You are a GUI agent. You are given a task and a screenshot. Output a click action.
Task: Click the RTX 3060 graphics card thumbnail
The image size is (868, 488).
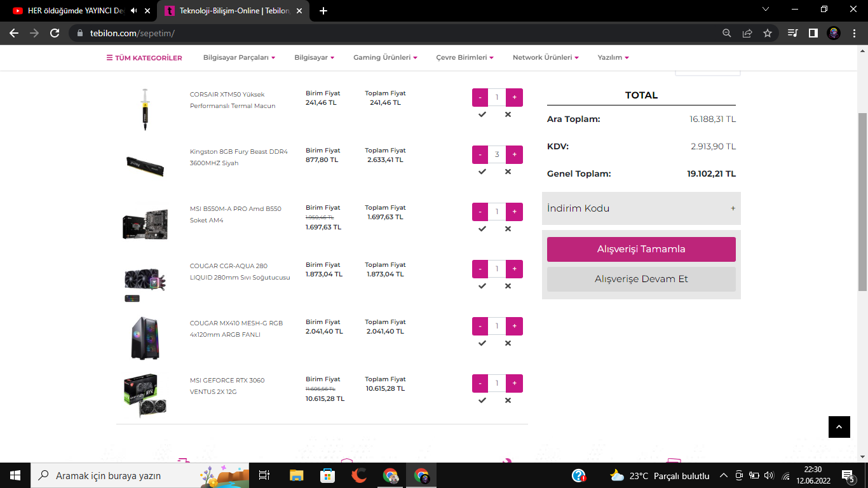pos(146,395)
